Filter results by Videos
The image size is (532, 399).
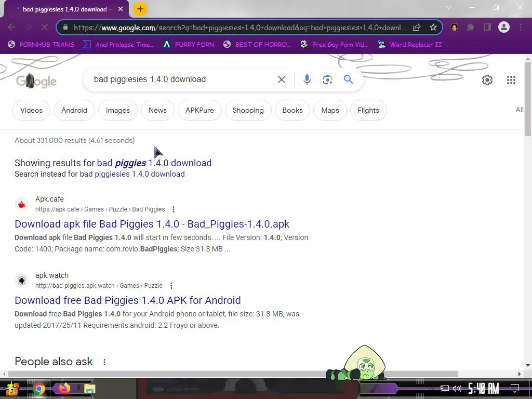pyautogui.click(x=31, y=110)
